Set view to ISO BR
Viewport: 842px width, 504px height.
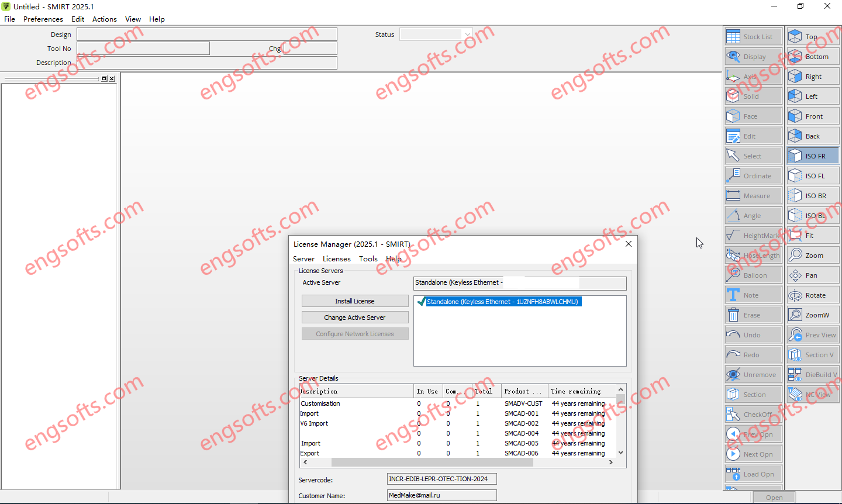coord(813,196)
